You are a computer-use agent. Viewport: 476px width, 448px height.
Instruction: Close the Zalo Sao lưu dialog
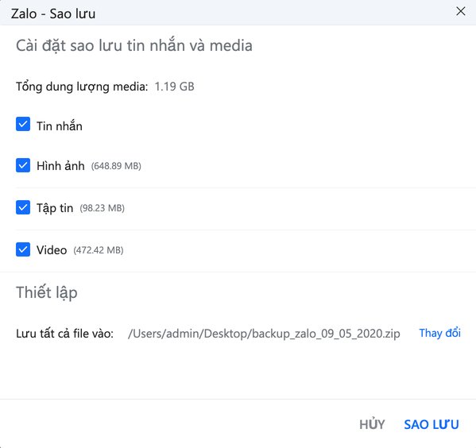(x=461, y=11)
